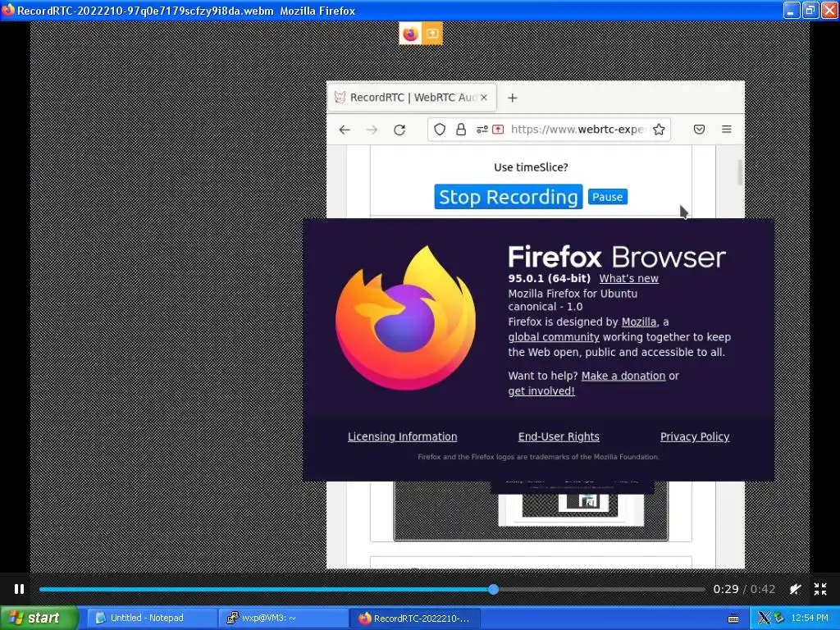Click the webrtc URL address field

pyautogui.click(x=578, y=129)
